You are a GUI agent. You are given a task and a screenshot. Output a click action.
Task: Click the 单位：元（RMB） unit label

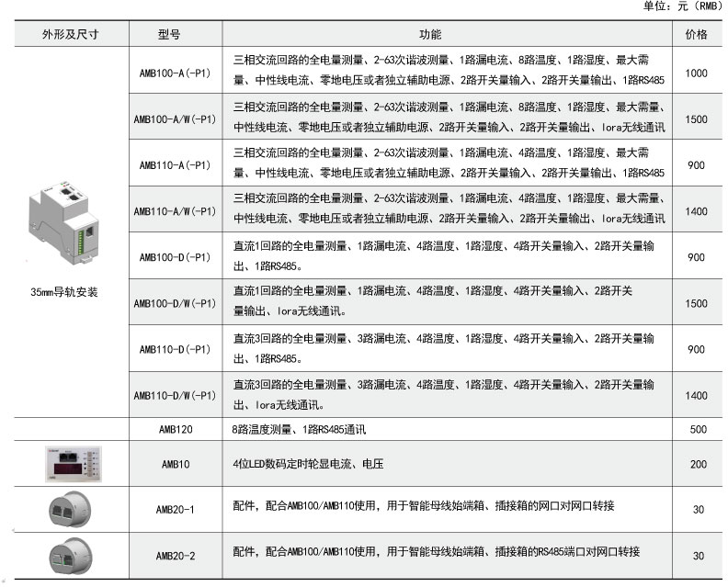click(x=683, y=7)
